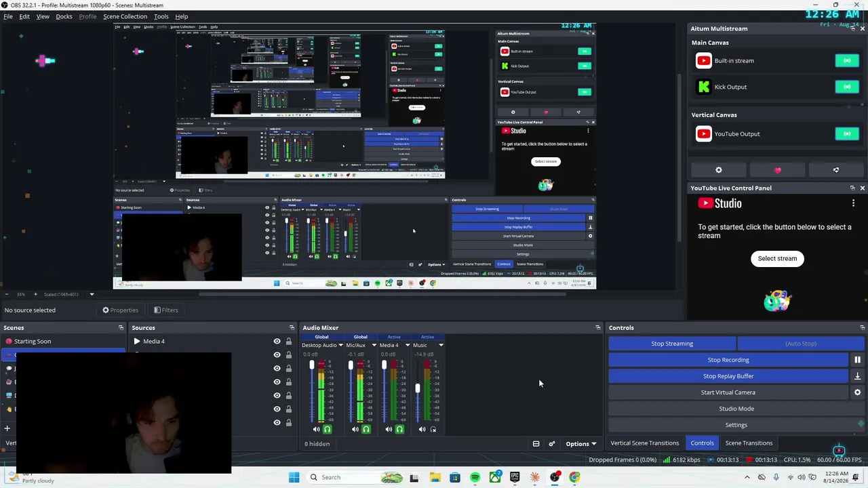The image size is (868, 488).
Task: Open the Help menu
Action: tap(182, 16)
